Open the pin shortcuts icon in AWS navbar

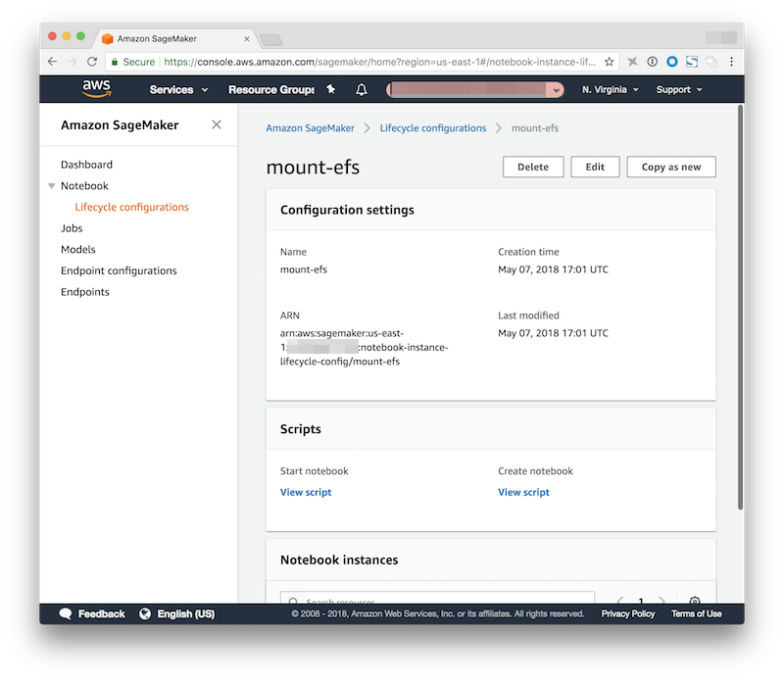pos(330,89)
